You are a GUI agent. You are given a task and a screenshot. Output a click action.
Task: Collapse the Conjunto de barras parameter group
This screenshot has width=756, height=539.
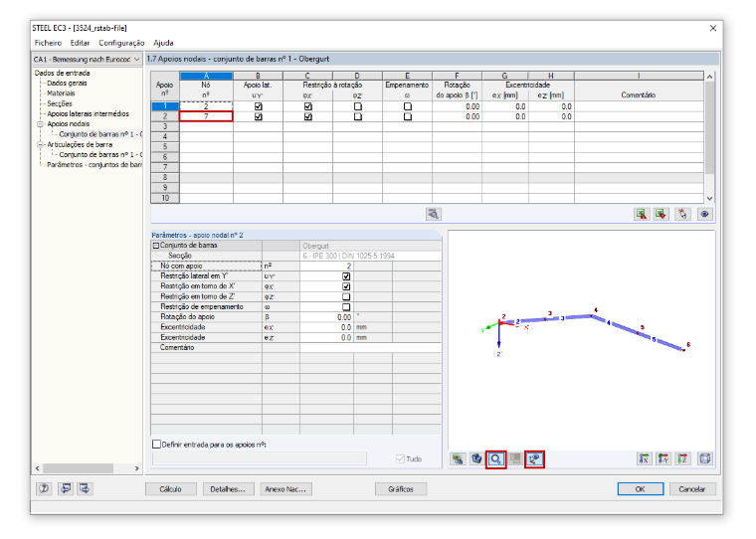click(x=156, y=246)
